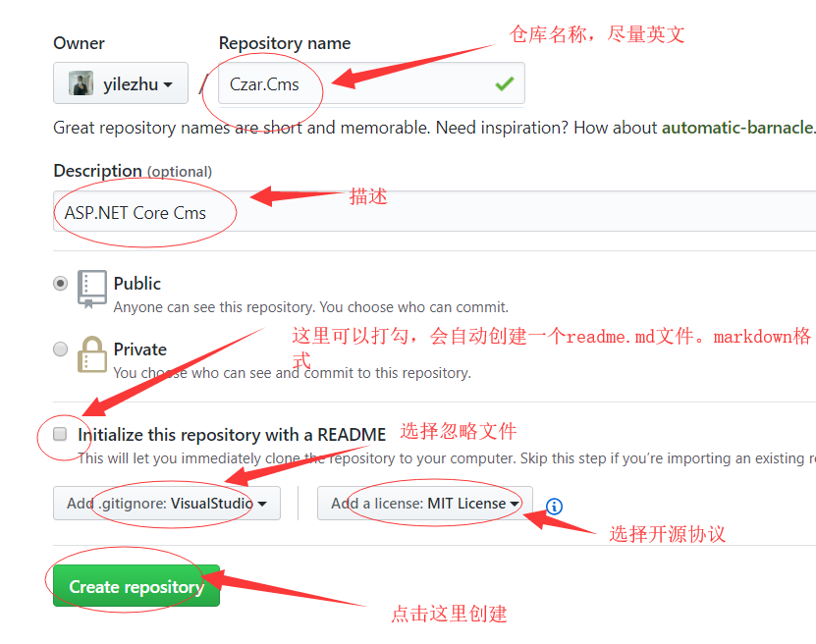This screenshot has width=816, height=644.
Task: Open the yilezhu owner dropdown
Action: pos(121,83)
